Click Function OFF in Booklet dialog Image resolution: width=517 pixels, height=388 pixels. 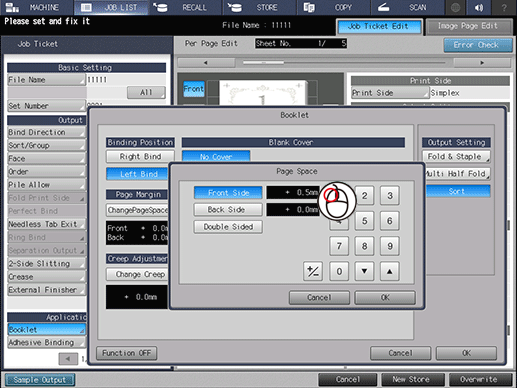[126, 353]
